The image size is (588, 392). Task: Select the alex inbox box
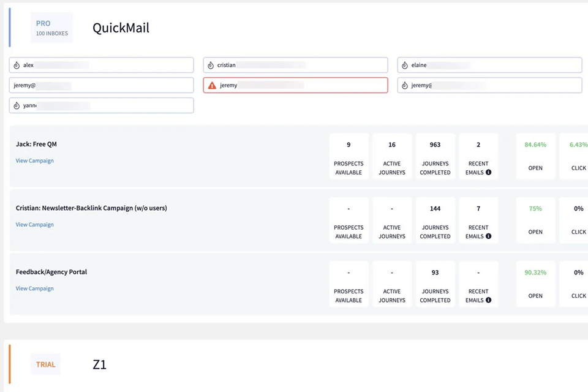(101, 65)
